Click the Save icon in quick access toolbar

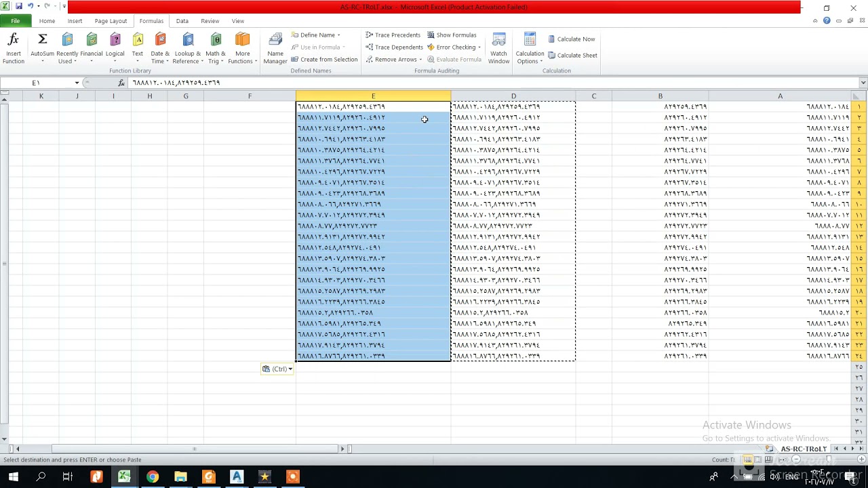pyautogui.click(x=19, y=6)
